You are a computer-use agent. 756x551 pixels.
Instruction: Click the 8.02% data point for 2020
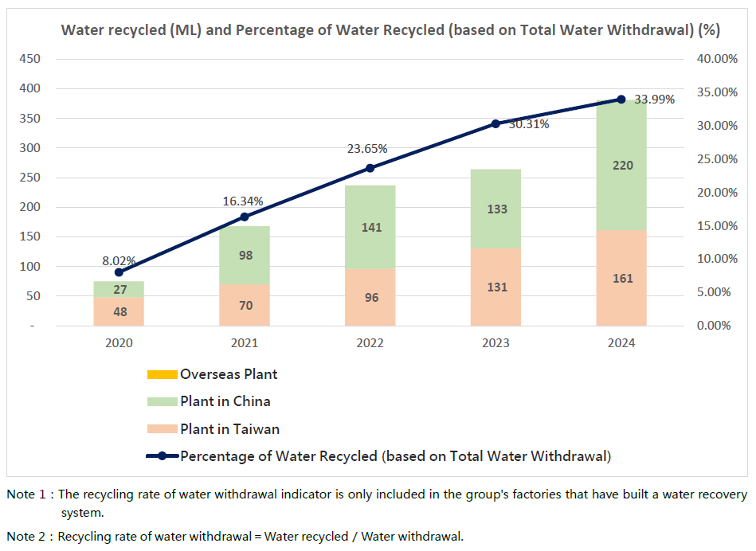click(x=119, y=272)
